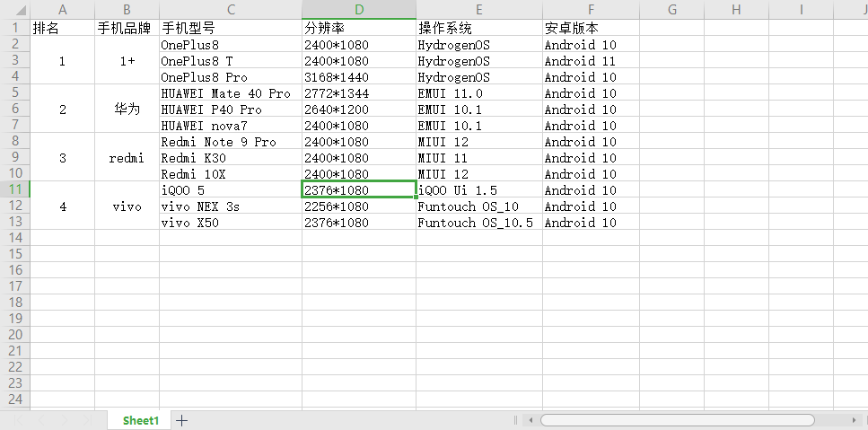This screenshot has height=430, width=868.
Task: Select the Funtouch OS_10 cell
Action: 479,206
